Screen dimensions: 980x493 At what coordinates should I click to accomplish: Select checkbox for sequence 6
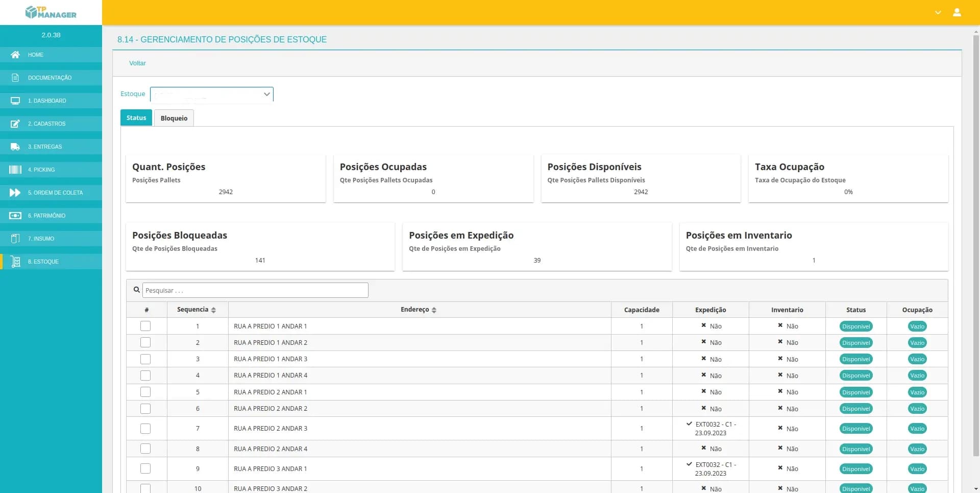click(x=145, y=409)
